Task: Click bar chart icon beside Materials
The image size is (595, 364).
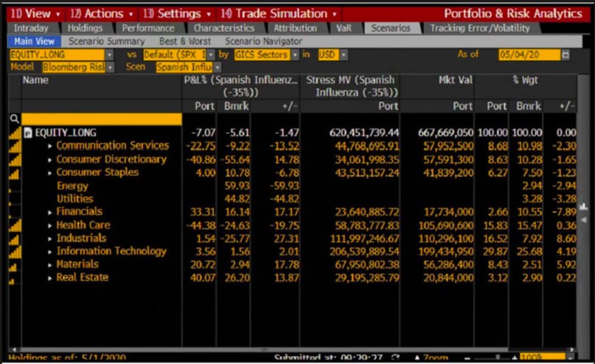Action: click(13, 267)
